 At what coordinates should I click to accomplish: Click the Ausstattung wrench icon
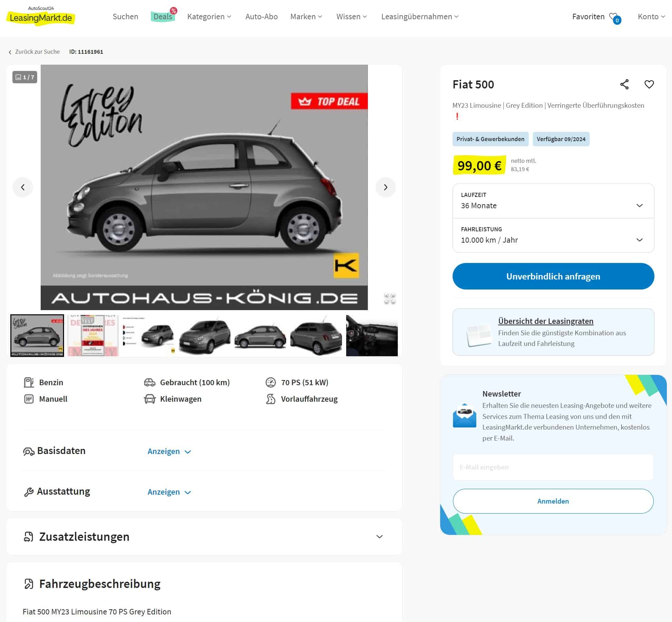[x=29, y=492]
